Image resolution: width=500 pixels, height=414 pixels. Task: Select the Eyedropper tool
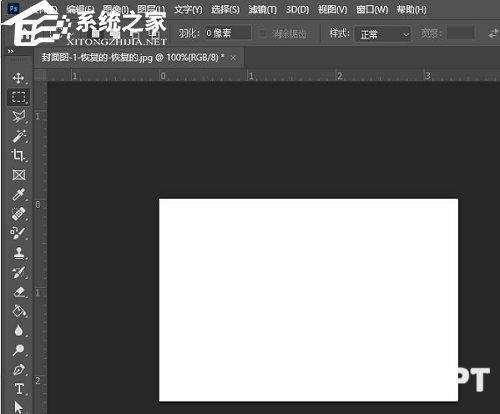[18, 194]
